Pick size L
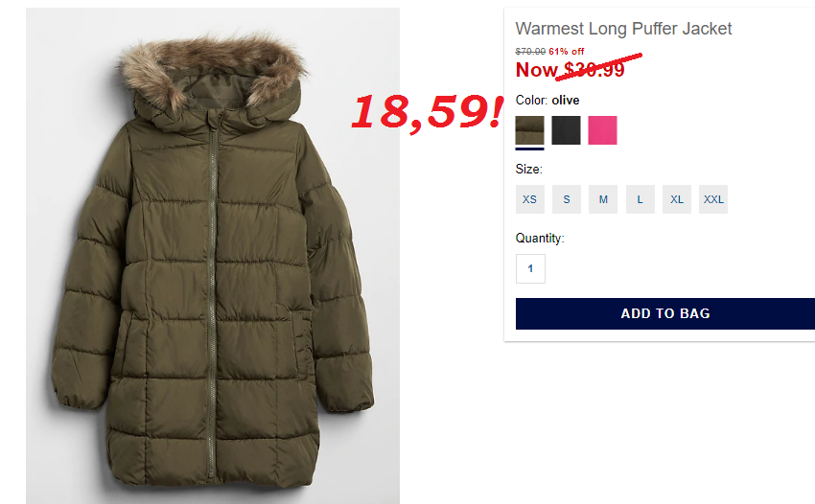This screenshot has height=504, width=815. point(640,199)
